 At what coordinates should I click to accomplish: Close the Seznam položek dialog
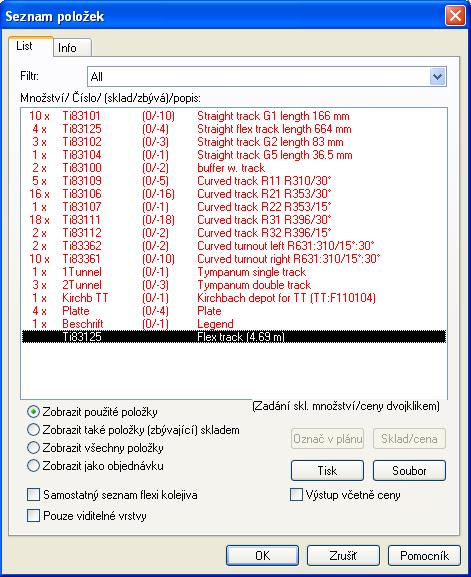(455, 16)
